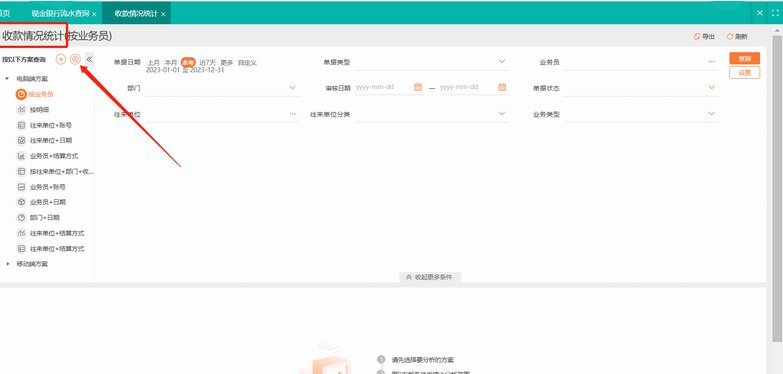
Task: Choose 更多 date range options
Action: pyautogui.click(x=227, y=62)
